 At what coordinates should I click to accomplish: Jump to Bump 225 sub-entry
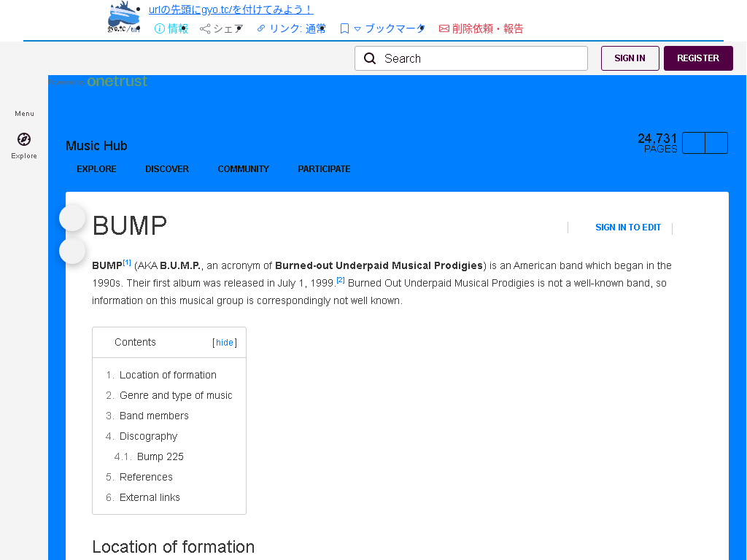pos(160,456)
